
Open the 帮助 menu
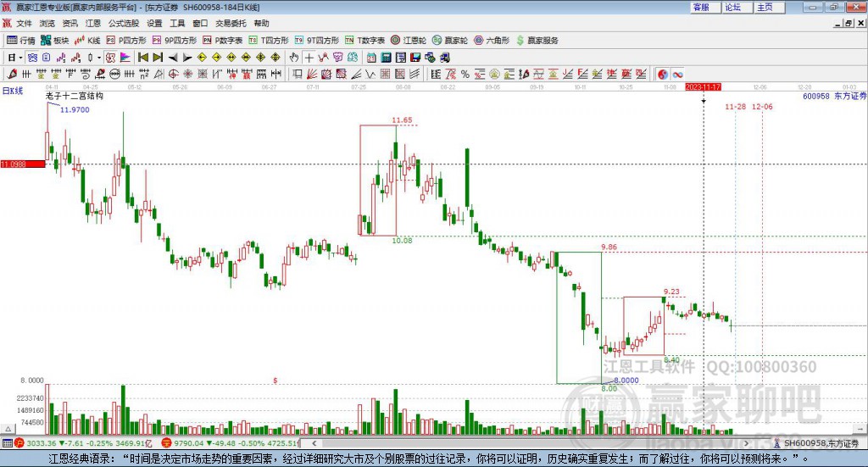click(x=261, y=23)
